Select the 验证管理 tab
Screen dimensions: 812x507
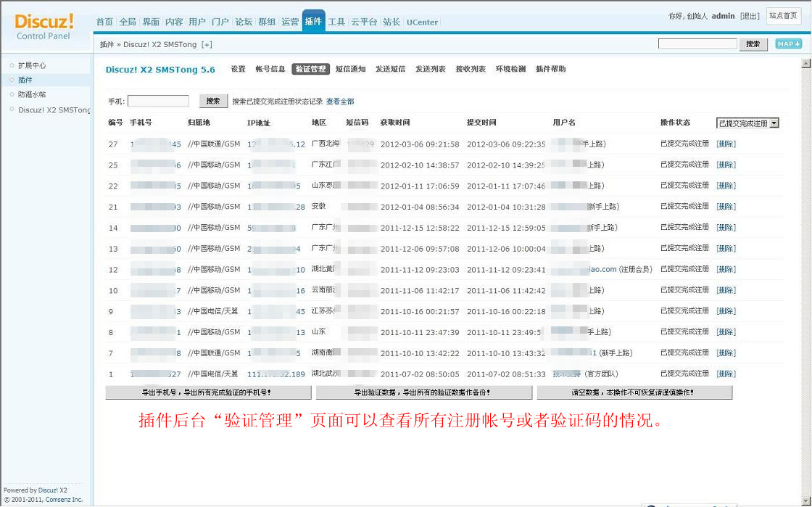point(311,69)
